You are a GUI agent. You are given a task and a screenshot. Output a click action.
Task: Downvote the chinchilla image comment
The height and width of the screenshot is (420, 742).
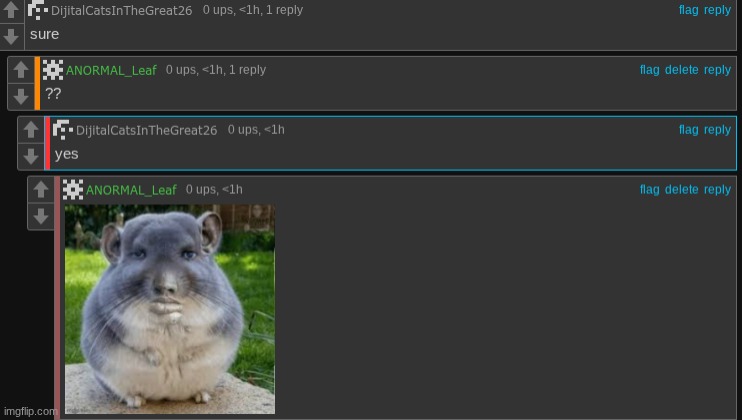pos(41,216)
